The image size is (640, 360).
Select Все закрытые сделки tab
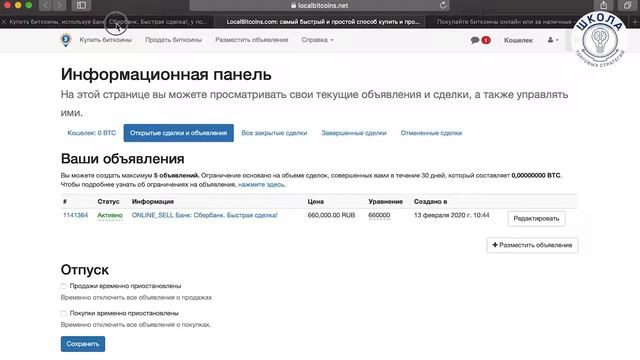[x=274, y=133]
